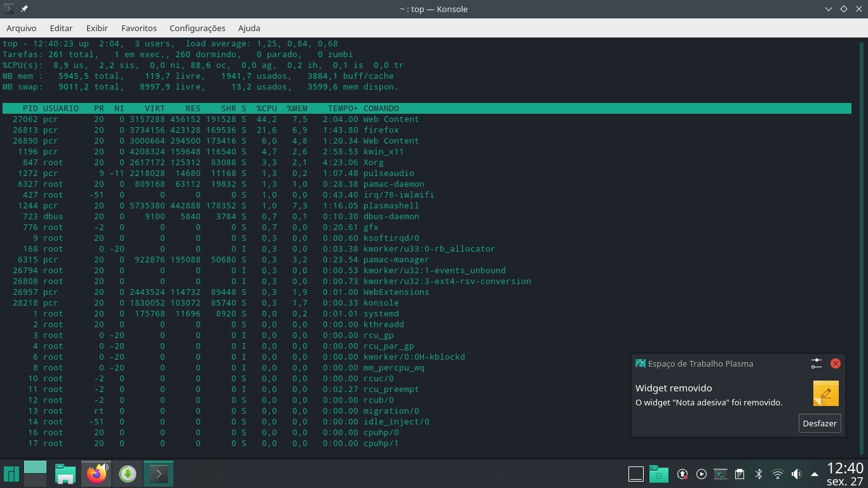Image resolution: width=868 pixels, height=488 pixels.
Task: Click the pamac-manager process row
Action: coord(427,260)
